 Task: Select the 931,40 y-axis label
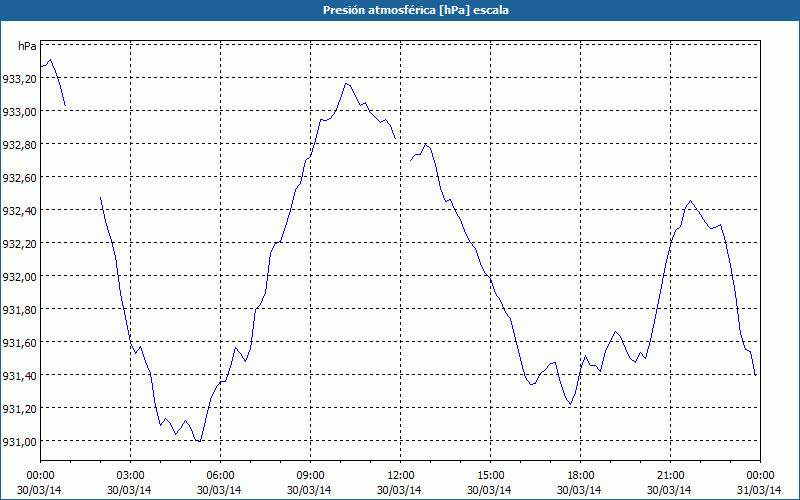[19, 375]
